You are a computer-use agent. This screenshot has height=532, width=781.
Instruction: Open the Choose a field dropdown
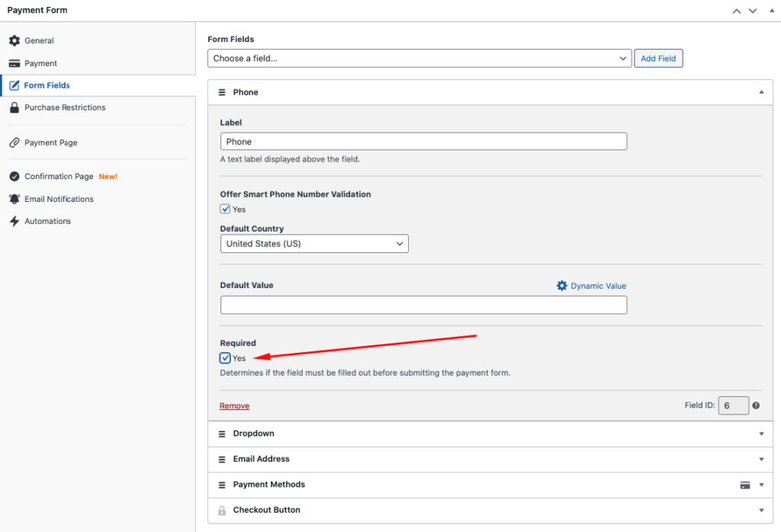pyautogui.click(x=419, y=59)
